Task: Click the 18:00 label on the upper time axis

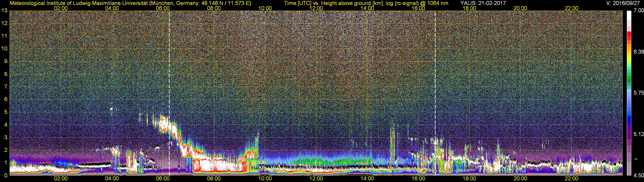Action: 469,8
